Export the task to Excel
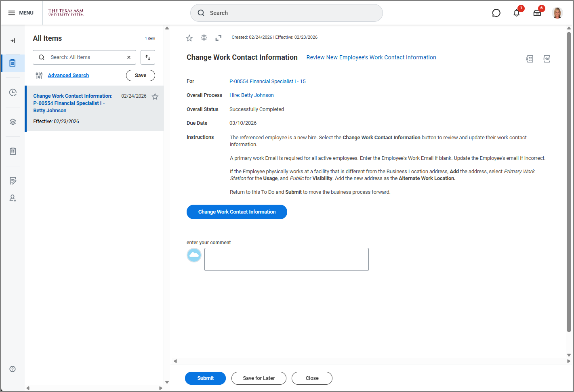This screenshot has width=574, height=392. coord(529,59)
